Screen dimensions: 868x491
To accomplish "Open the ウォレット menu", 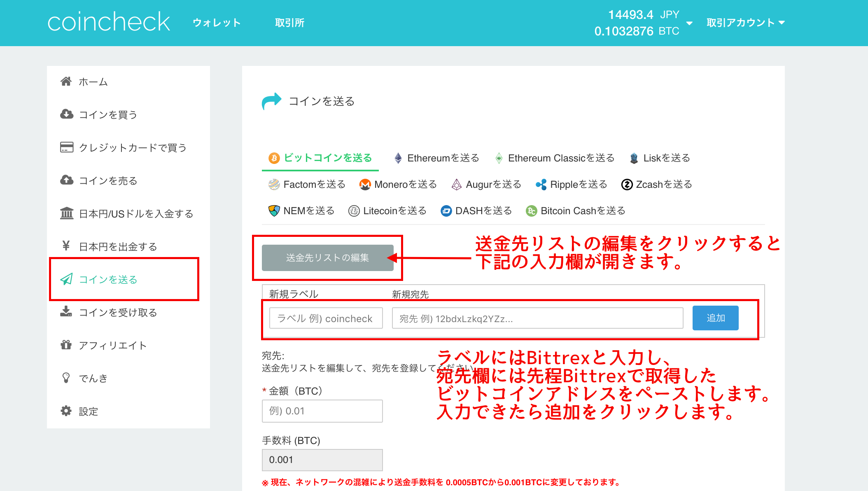I will pos(217,23).
